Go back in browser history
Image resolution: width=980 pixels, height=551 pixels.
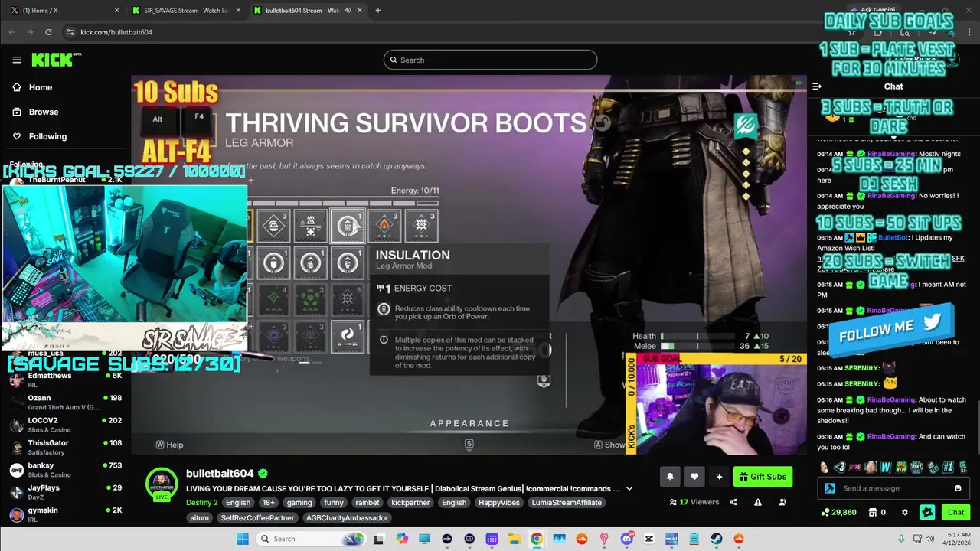point(11,32)
